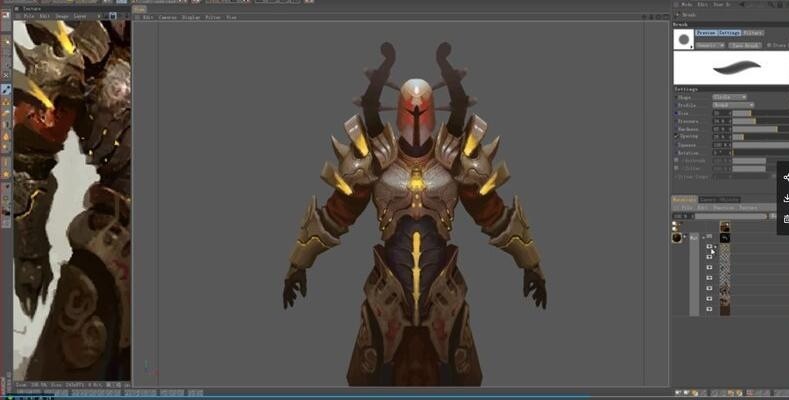This screenshot has height=400, width=789.
Task: Adjust the brush Hardness slider
Action: click(760, 129)
